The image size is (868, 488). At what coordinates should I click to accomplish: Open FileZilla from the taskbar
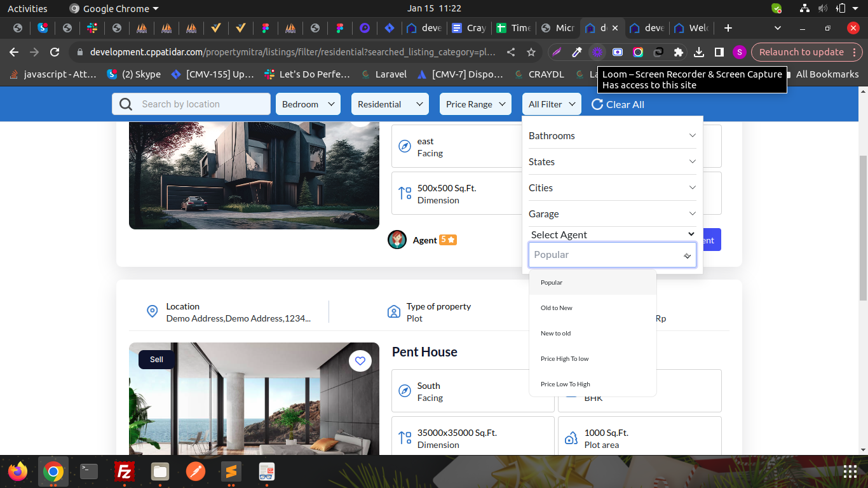(x=125, y=471)
